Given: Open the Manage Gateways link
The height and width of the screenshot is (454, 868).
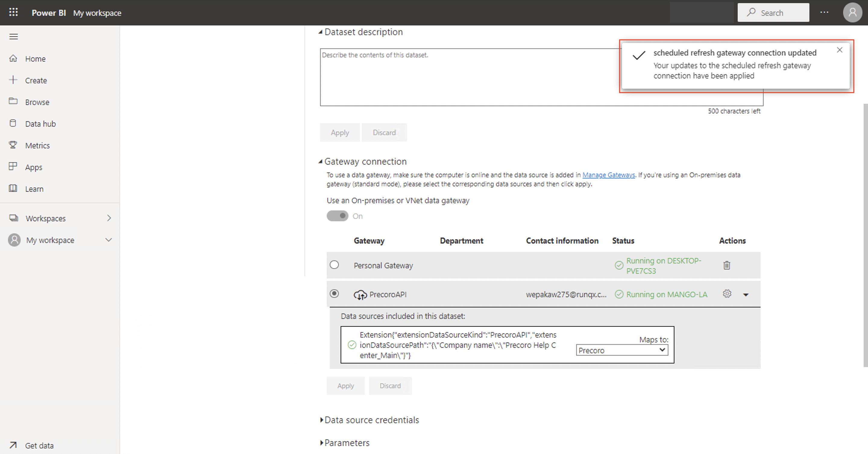Looking at the screenshot, I should point(608,175).
